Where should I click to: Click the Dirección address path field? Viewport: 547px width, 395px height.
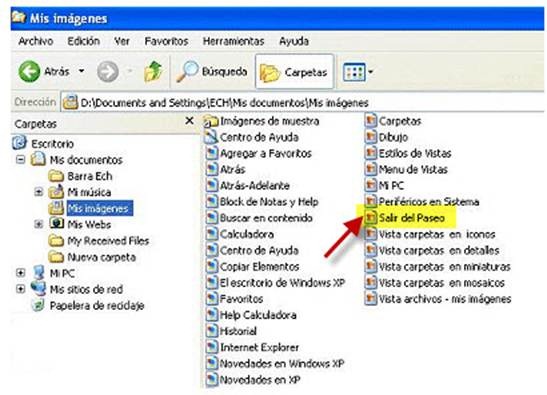tap(302, 103)
